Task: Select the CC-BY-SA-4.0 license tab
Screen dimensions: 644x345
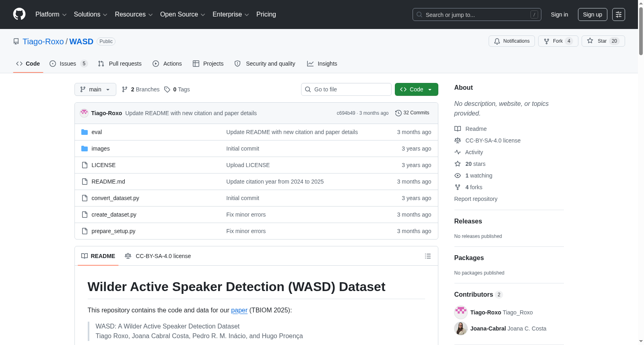Action: [x=158, y=256]
